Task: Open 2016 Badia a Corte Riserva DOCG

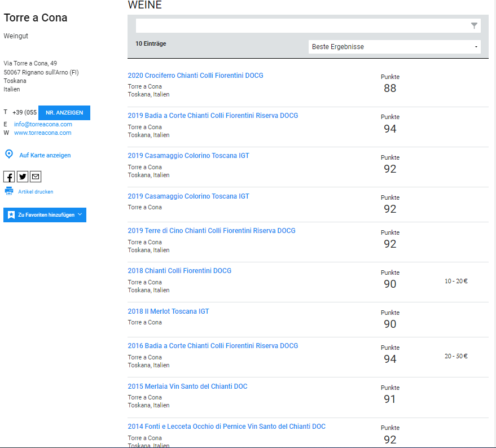Action: click(x=213, y=346)
